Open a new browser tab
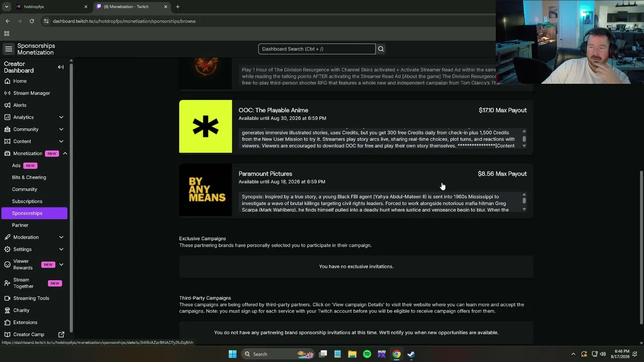Screen dimensions: 644x362 [178, 7]
